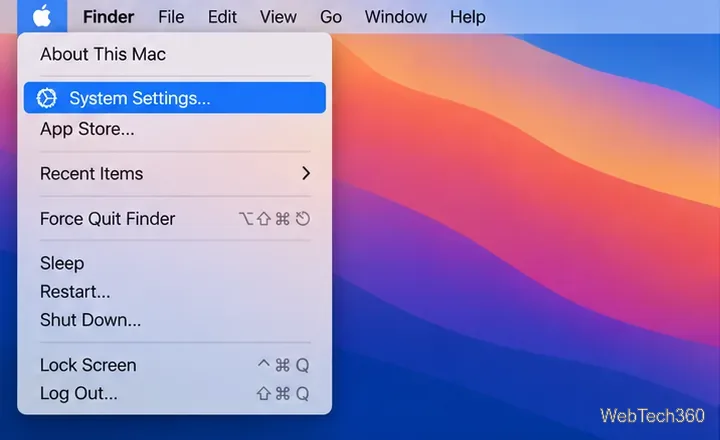Open App Store… from Apple menu
The width and height of the screenshot is (720, 440).
coord(174,129)
